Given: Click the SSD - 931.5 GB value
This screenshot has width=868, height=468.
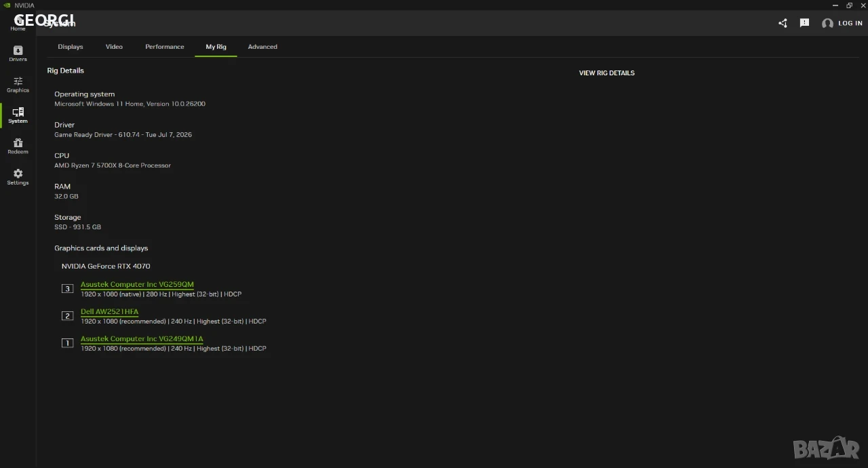Looking at the screenshot, I should [x=77, y=227].
